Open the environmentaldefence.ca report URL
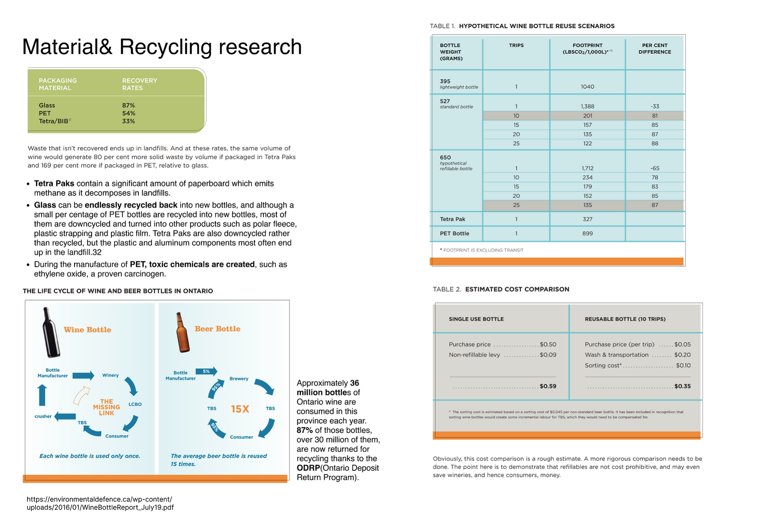 pos(100,503)
